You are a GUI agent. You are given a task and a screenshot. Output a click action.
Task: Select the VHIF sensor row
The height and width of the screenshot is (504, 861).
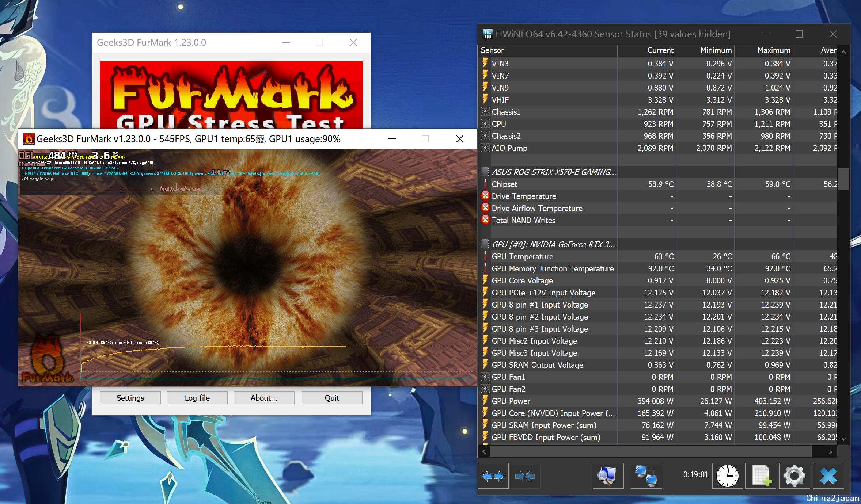tap(657, 100)
